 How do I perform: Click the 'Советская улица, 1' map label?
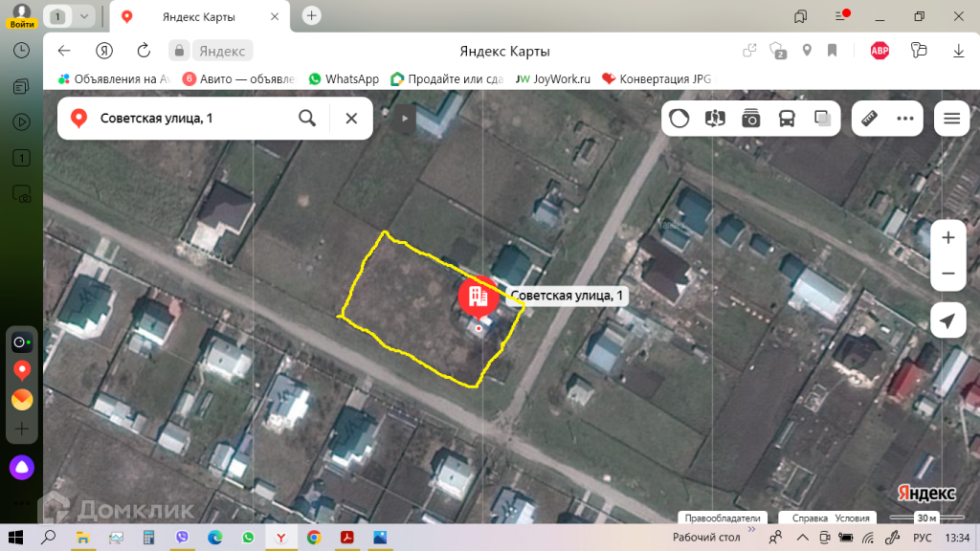pos(567,296)
